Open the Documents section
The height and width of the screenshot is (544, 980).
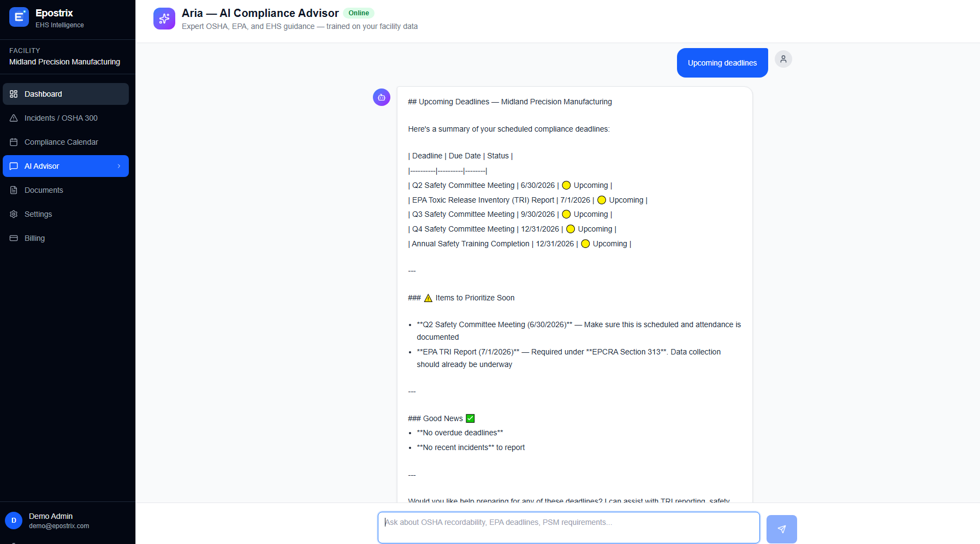[66, 190]
